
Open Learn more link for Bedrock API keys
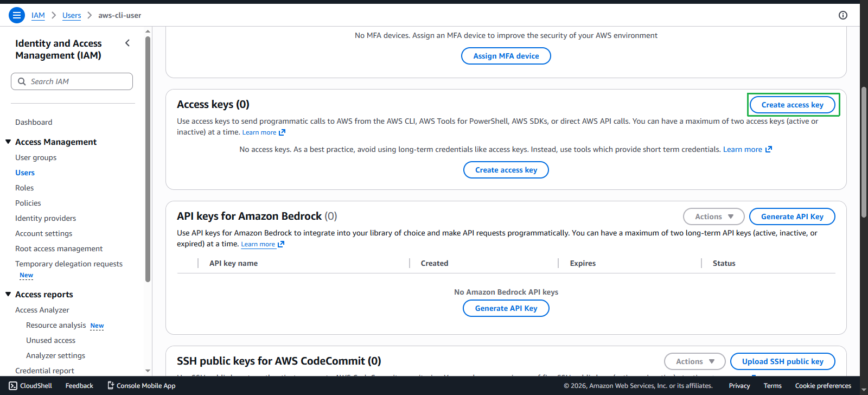tap(258, 244)
